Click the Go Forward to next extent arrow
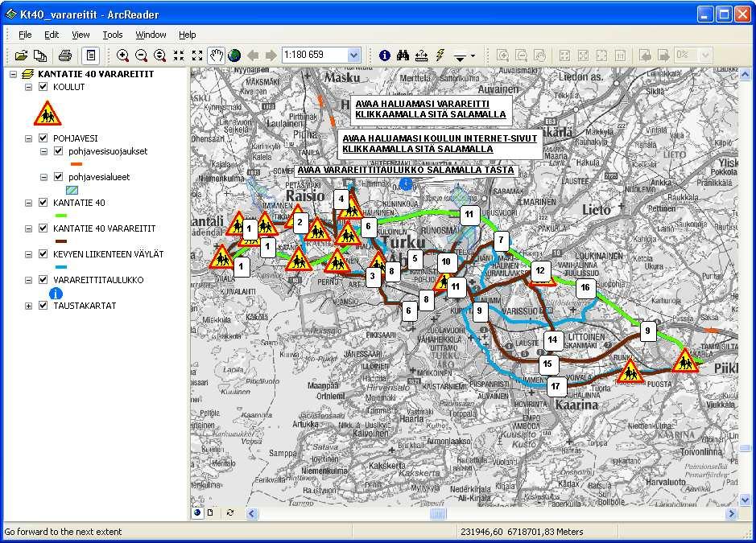756x543 pixels. tap(271, 56)
